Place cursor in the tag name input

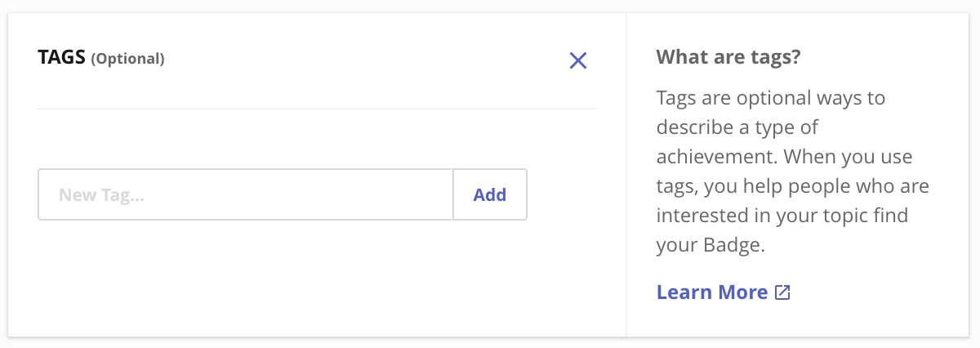coord(245,194)
